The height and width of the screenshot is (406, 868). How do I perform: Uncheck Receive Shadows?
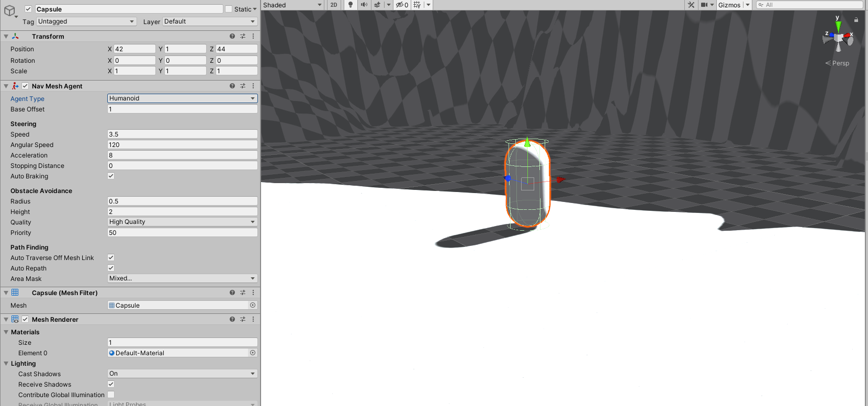coord(111,384)
